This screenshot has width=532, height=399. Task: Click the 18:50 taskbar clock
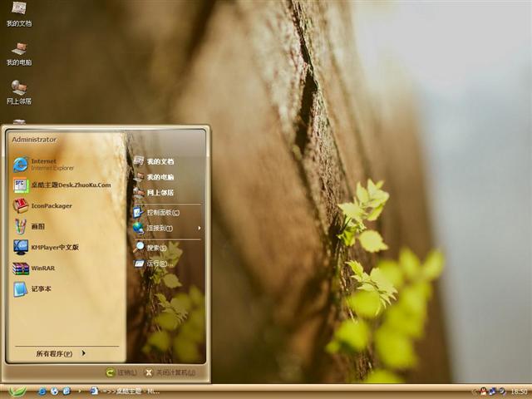click(519, 392)
